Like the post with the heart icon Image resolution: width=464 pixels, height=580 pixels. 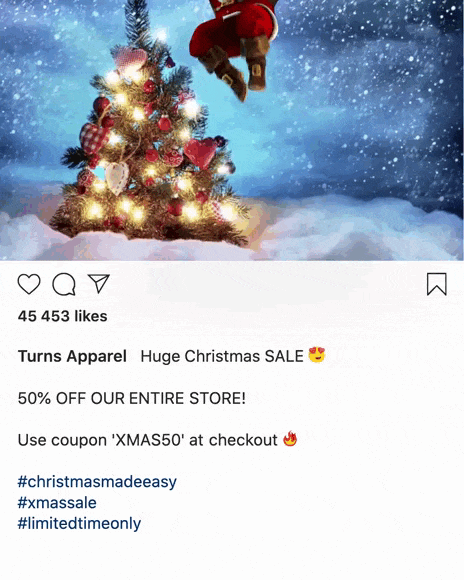29,284
